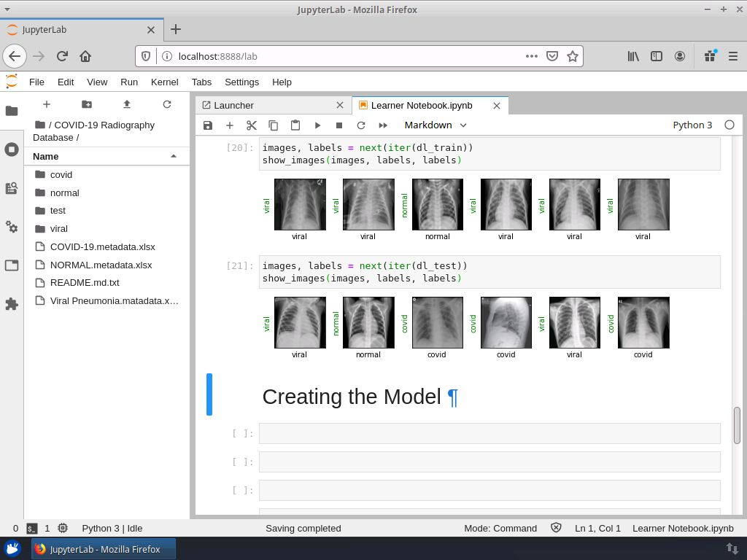Create a new launcher with the plus icon

pyautogui.click(x=47, y=104)
